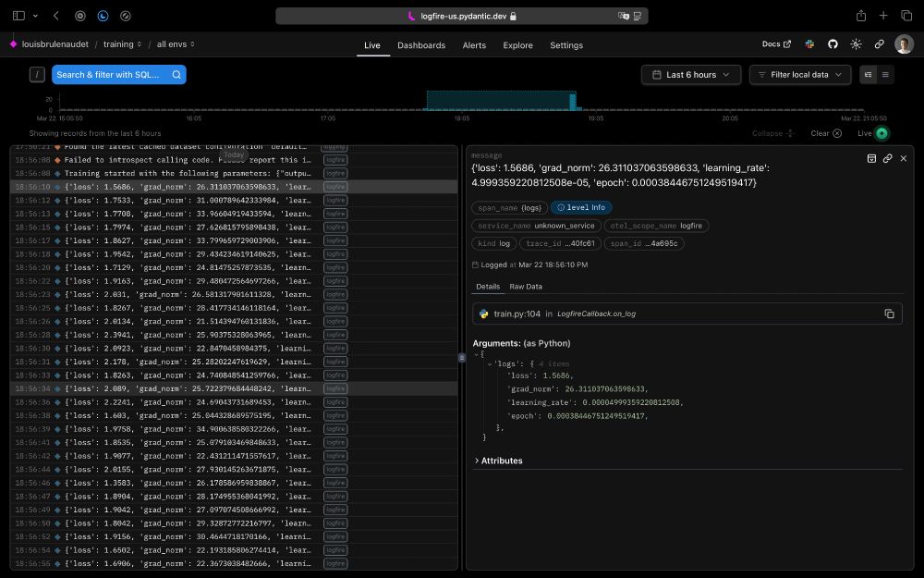This screenshot has width=924, height=578.
Task: Select the 'Failed to introspect calling code' row
Action: 234,160
